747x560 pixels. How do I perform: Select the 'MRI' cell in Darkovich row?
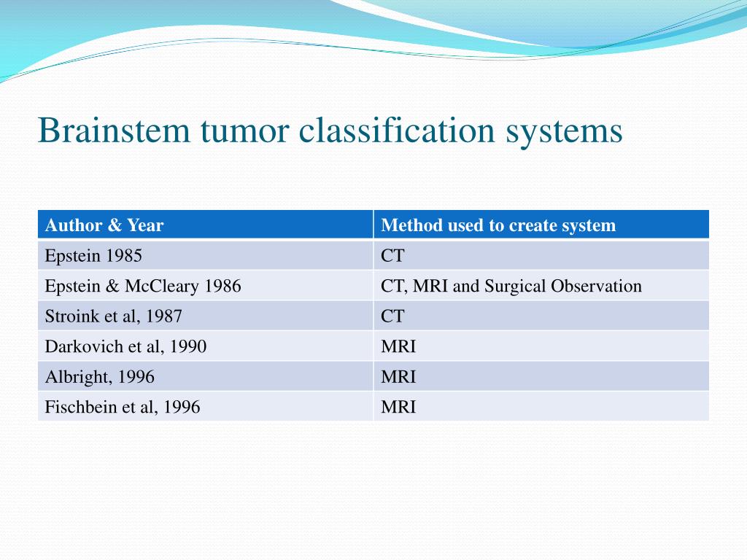pyautogui.click(x=542, y=346)
